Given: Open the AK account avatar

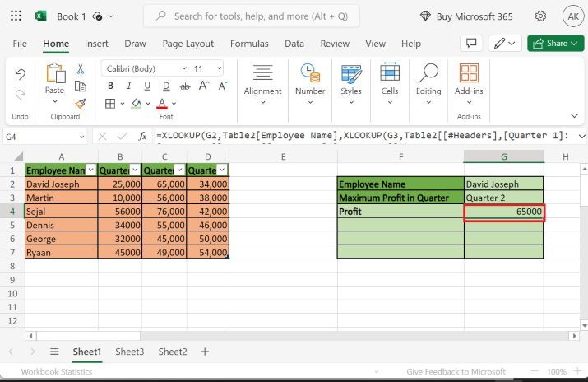Looking at the screenshot, I should (573, 16).
